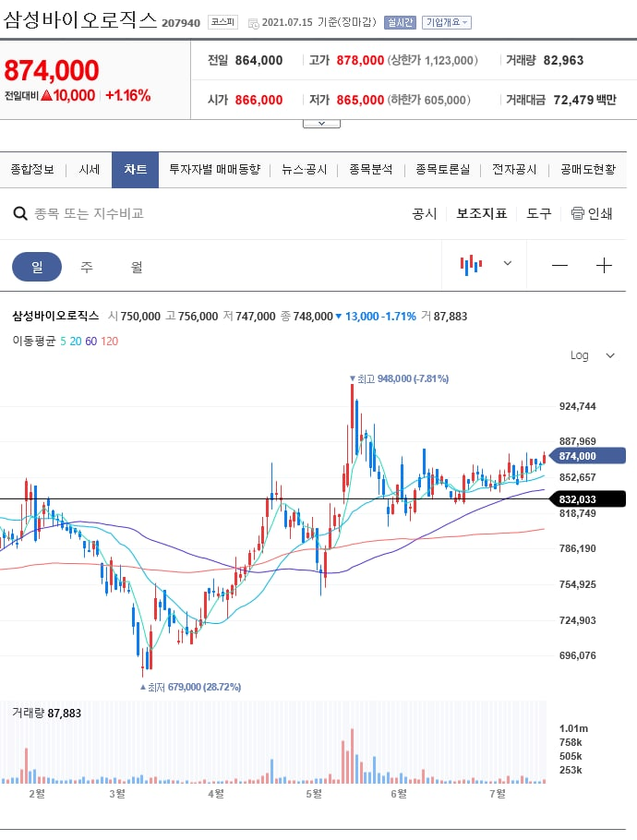
Task: Open the 시세 tab
Action: [x=89, y=170]
